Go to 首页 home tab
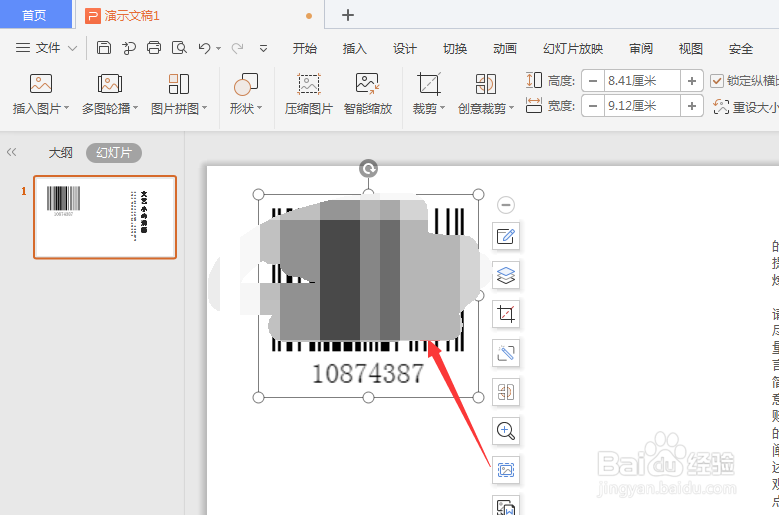The image size is (779, 515). click(x=34, y=15)
